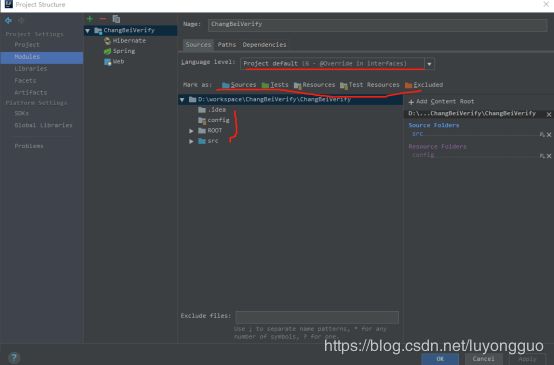Click the Apply button
This screenshot has height=365, width=554.
pyautogui.click(x=527, y=359)
